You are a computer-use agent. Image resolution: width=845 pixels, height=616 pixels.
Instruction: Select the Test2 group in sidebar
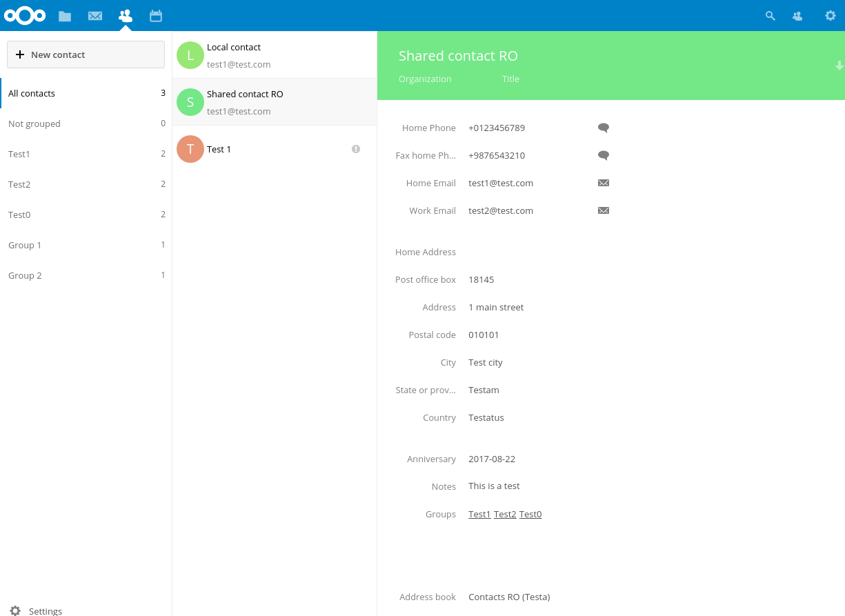pos(86,184)
